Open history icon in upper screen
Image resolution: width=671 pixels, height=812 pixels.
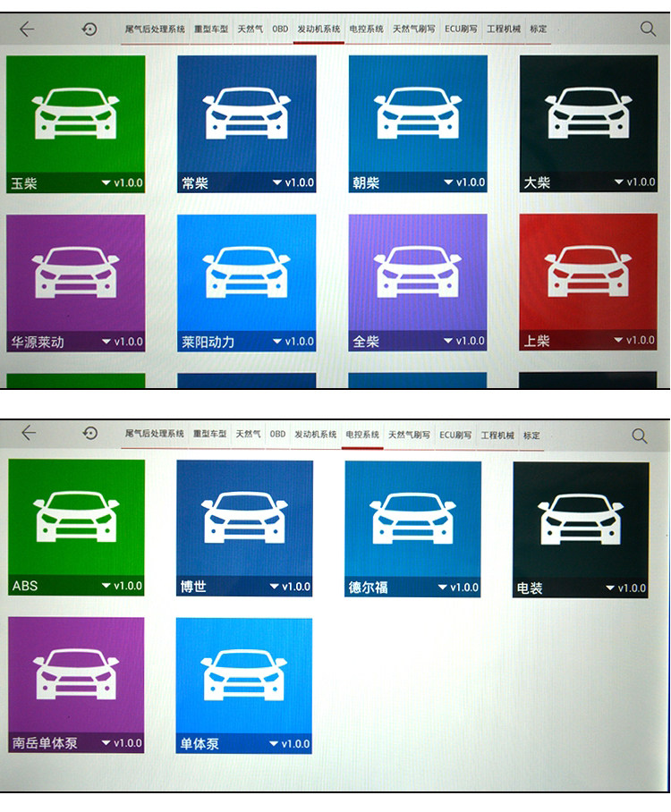coord(89,29)
